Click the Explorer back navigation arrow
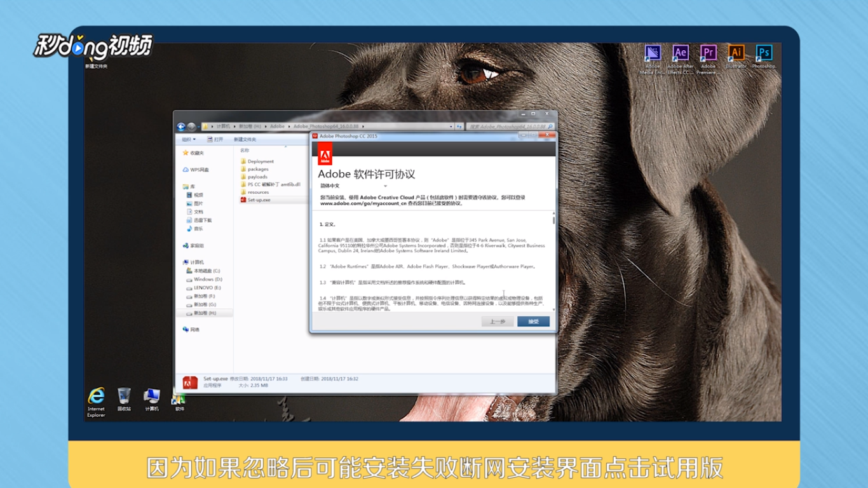Screen dimensions: 868x488 (x=181, y=126)
